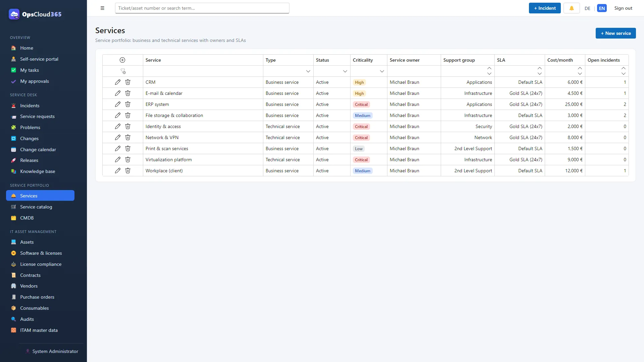Switch language to DE
Image resolution: width=644 pixels, height=362 pixels.
[x=587, y=8]
